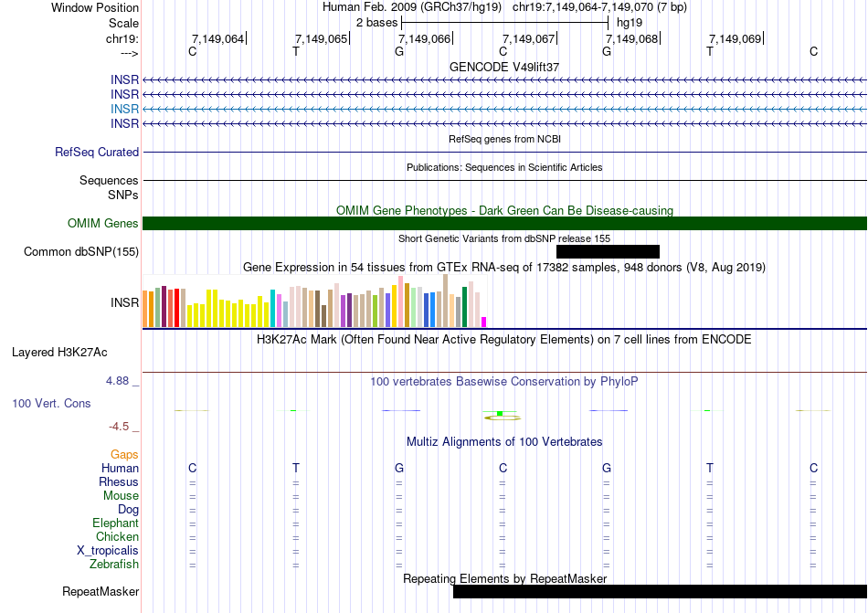Click the chr19: ruler label
Screen dimensions: 868x613
(x=122, y=38)
